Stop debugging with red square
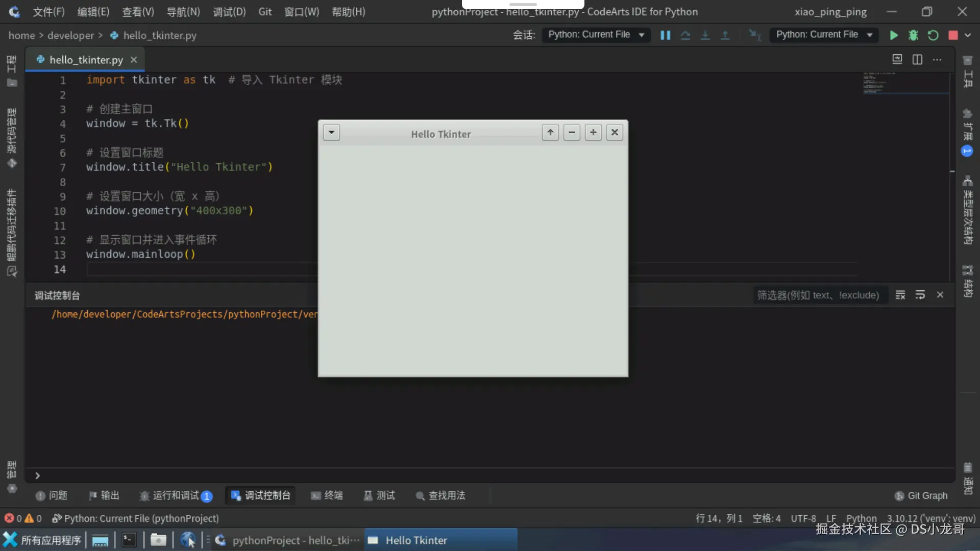Viewport: 980px width, 551px height. [x=952, y=35]
